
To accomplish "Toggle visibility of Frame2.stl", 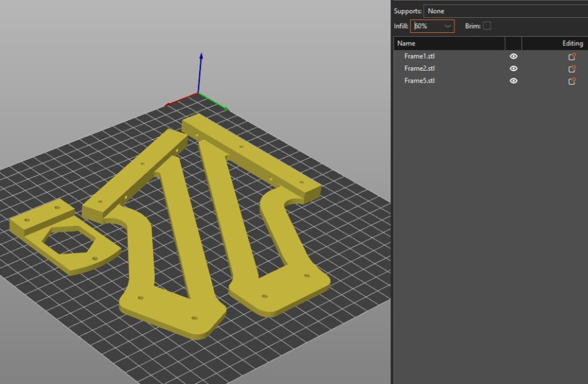I will coord(513,68).
